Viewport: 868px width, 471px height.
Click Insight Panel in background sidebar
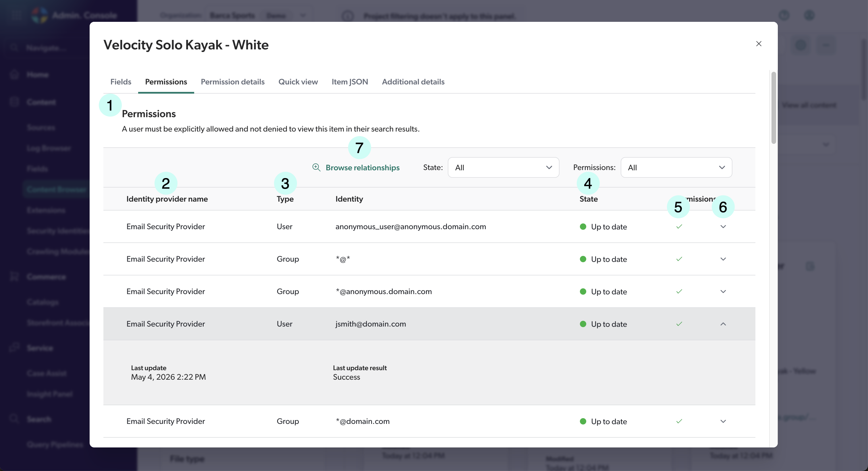(x=49, y=394)
